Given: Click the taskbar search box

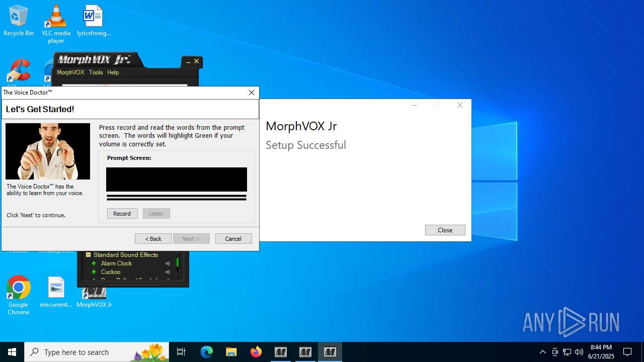Looking at the screenshot, I should (x=97, y=352).
